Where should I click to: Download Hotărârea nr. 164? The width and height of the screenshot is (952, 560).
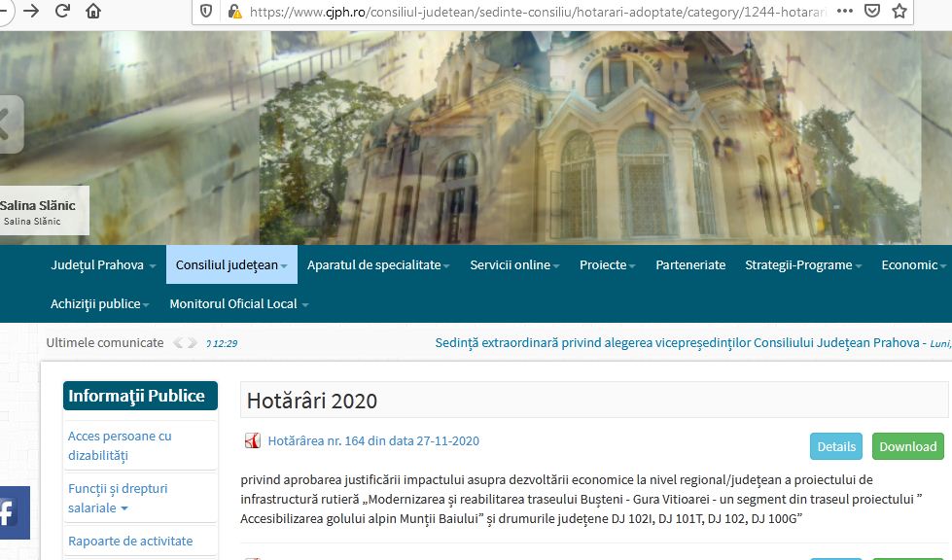click(907, 446)
